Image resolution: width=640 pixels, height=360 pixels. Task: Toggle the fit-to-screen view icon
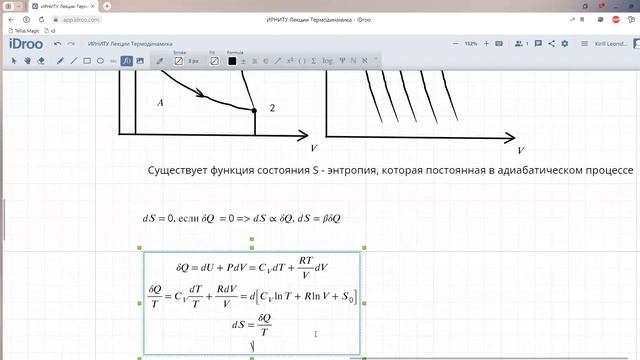499,43
